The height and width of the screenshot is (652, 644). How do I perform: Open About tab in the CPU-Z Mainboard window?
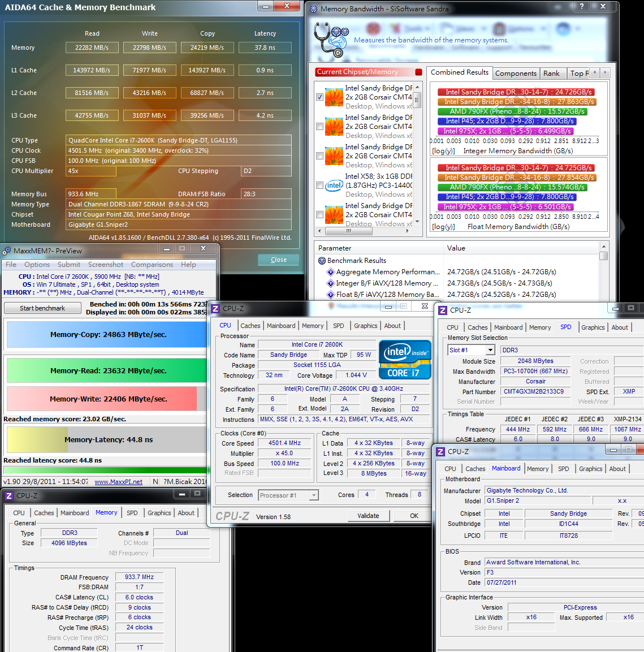(617, 469)
